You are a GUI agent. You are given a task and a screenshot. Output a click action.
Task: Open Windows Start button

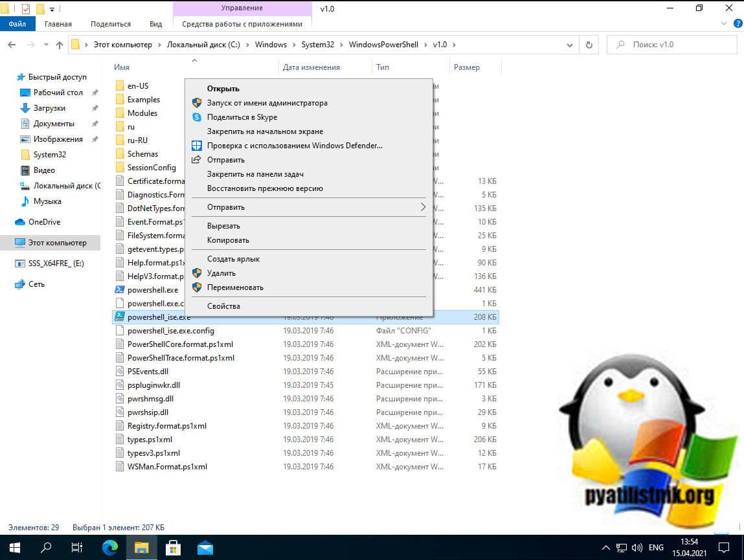click(x=15, y=548)
